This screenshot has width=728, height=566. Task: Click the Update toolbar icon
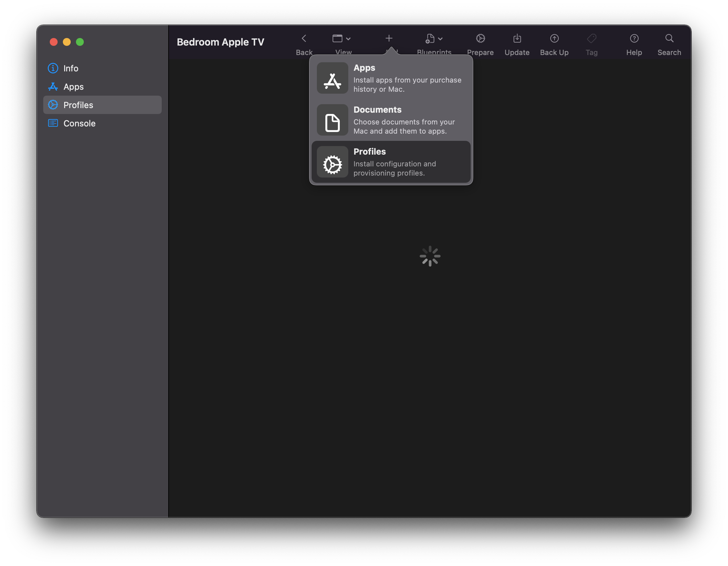(517, 39)
